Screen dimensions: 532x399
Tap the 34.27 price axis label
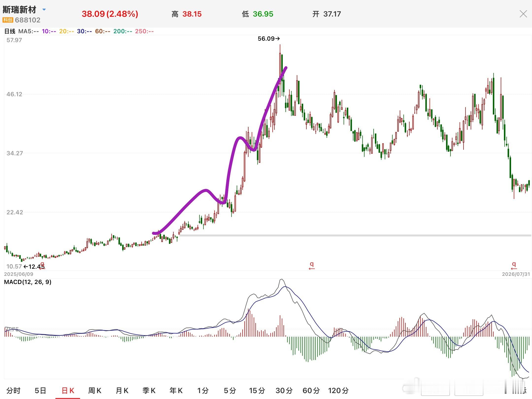click(15, 153)
